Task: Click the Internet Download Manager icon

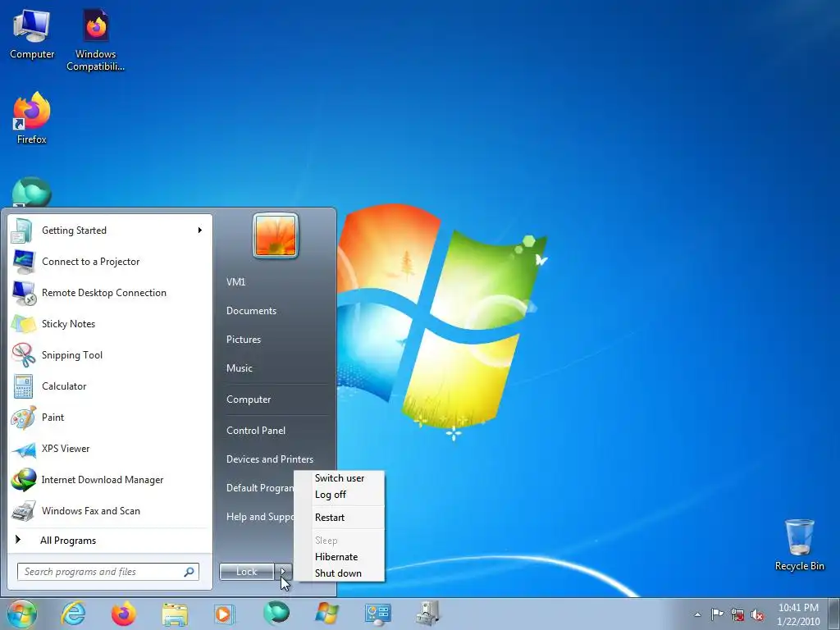Action: [x=23, y=480]
